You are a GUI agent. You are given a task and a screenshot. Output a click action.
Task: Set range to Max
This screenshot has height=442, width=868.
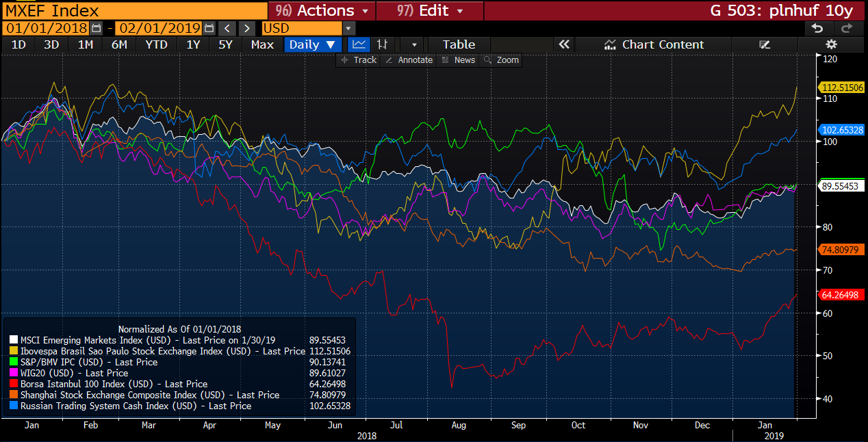262,44
